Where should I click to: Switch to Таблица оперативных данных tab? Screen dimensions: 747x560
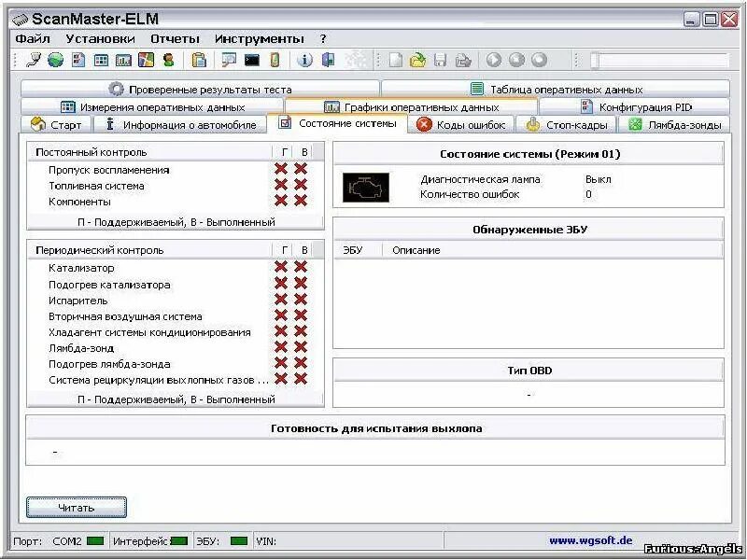pyautogui.click(x=556, y=89)
